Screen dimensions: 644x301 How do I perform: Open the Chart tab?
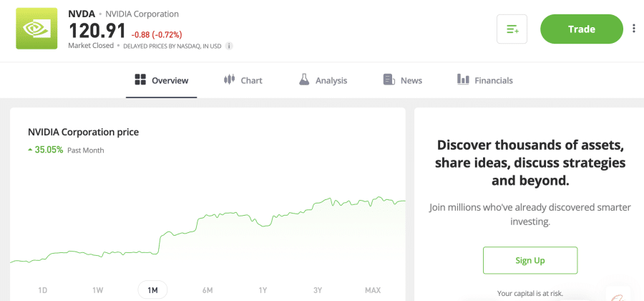click(243, 80)
